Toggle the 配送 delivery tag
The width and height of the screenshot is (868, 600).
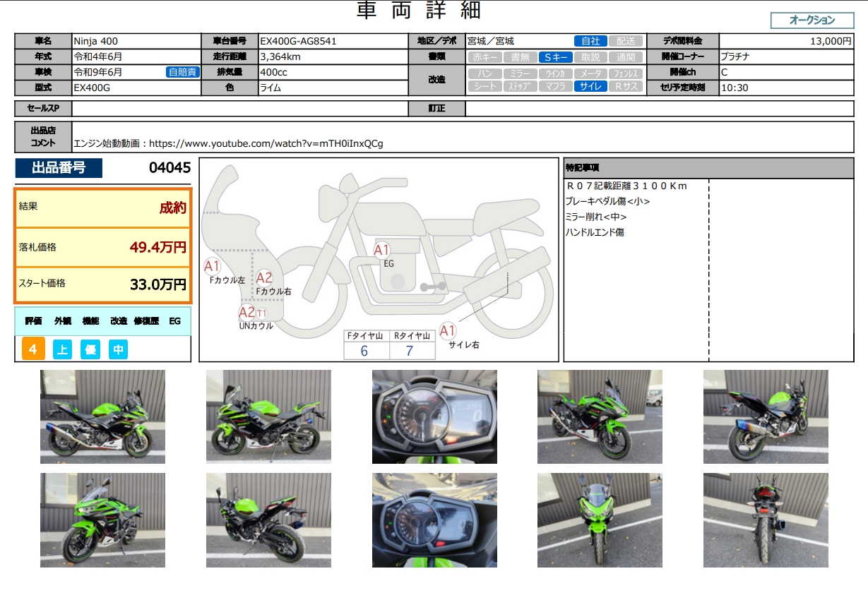click(x=625, y=42)
